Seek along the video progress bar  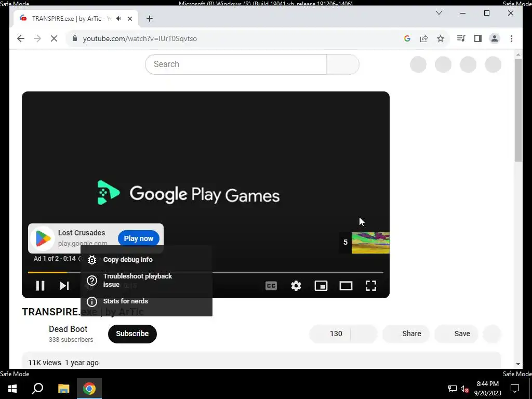[206, 272]
